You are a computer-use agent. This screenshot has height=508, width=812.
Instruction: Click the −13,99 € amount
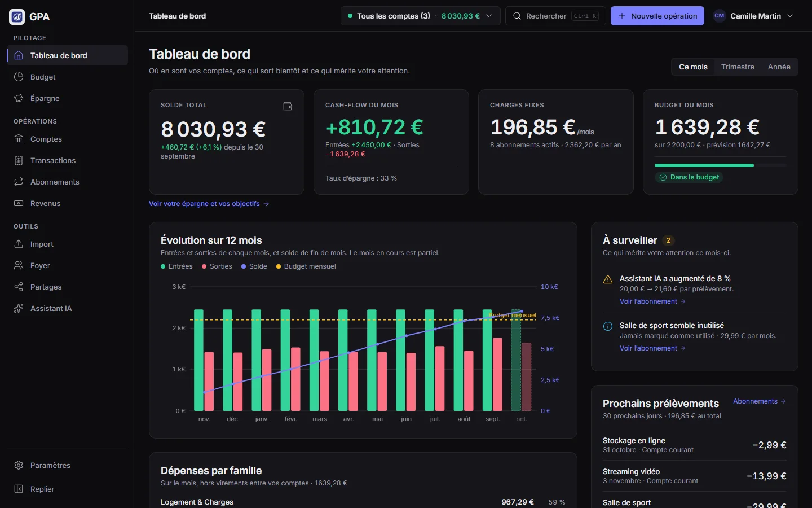pos(766,476)
